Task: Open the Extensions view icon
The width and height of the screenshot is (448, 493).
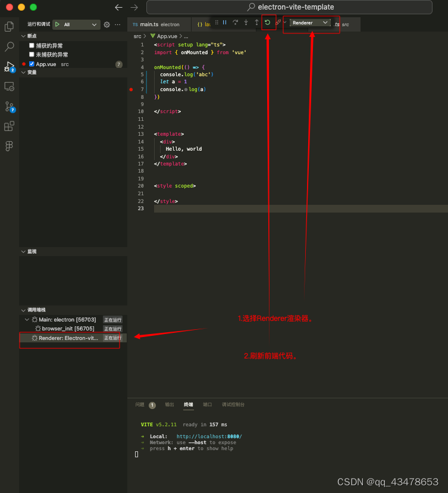Action: (x=9, y=126)
